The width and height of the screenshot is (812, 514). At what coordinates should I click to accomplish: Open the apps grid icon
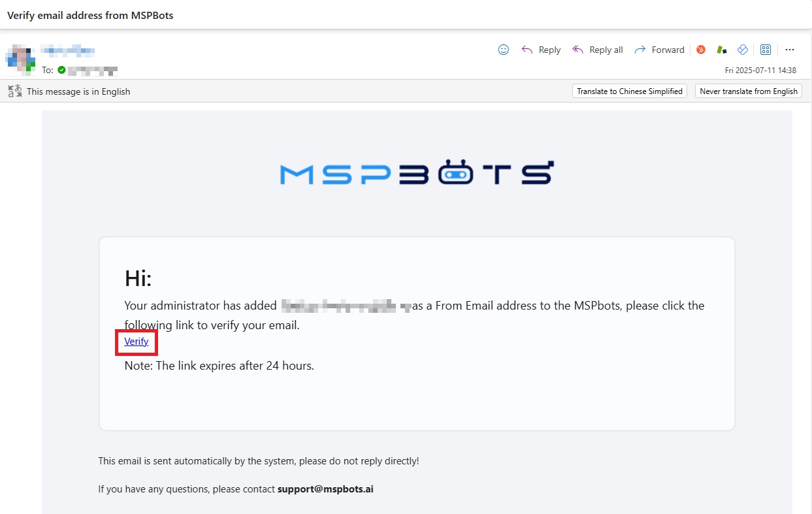[x=765, y=49]
